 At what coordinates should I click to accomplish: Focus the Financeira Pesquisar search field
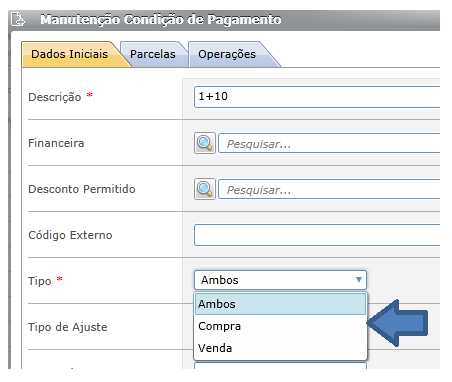tap(329, 143)
